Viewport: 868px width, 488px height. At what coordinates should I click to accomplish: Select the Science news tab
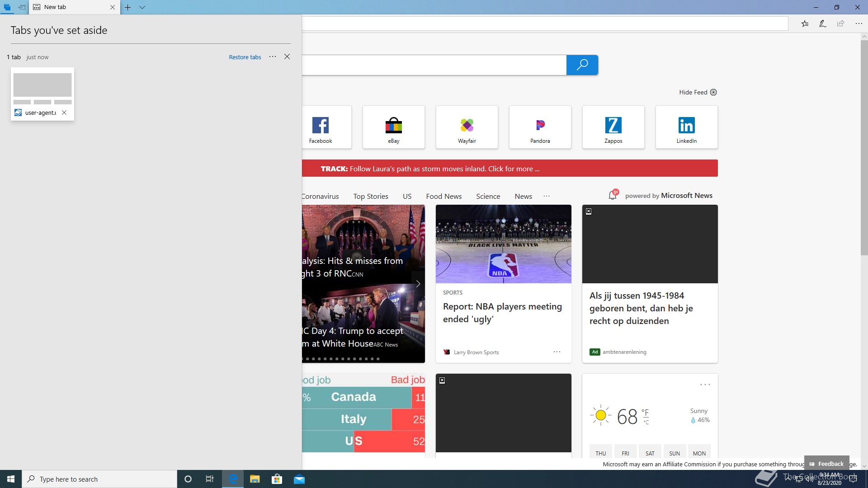click(x=488, y=196)
